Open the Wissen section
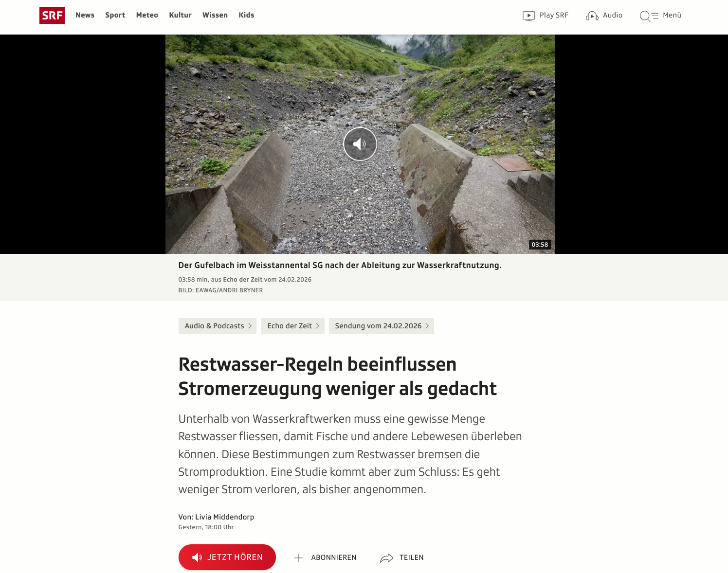Screen dimensions: 728x573 tap(215, 15)
